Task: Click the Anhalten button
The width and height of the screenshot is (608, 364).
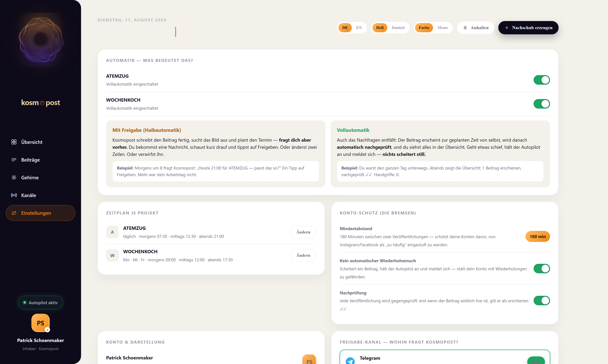Action: click(475, 28)
